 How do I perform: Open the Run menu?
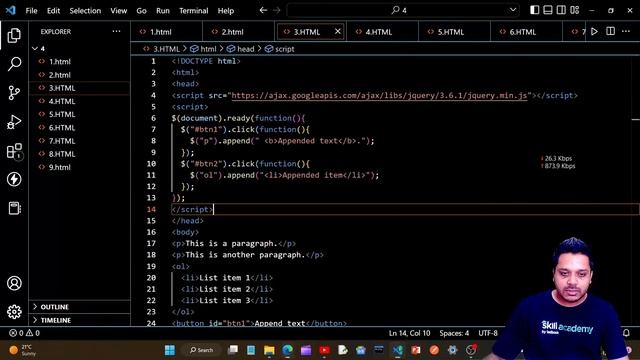click(x=163, y=11)
